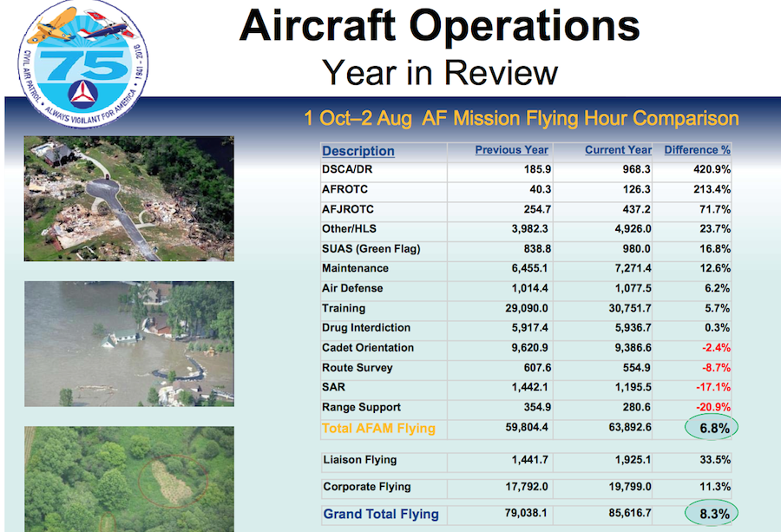Click the Aircraft Operations slide title
This screenshot has width=781, height=532.
click(439, 28)
